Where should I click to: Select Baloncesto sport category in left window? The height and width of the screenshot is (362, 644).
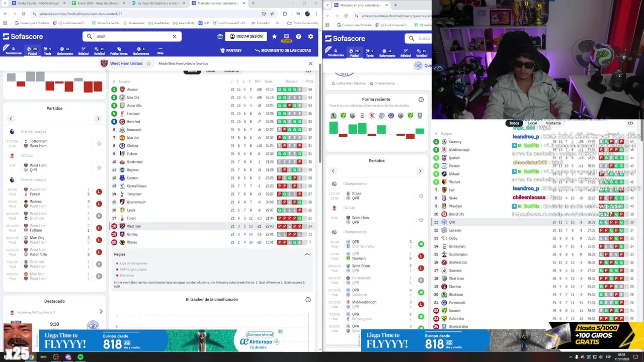click(x=65, y=51)
